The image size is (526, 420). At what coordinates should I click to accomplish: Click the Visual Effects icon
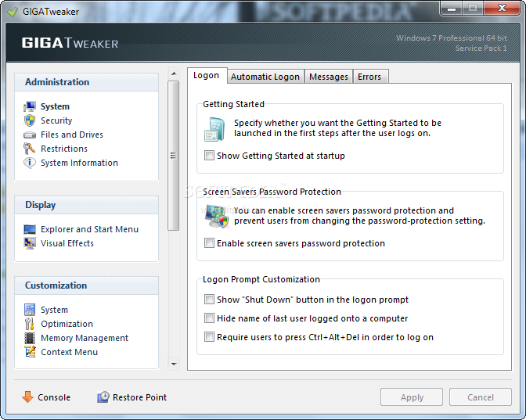(x=30, y=243)
